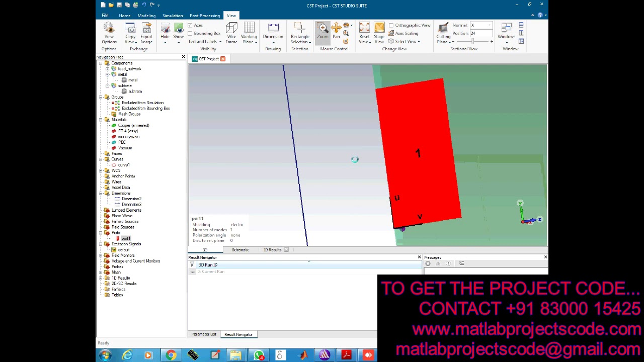
Task: Open the Text and Labels dropdown
Action: (x=204, y=42)
